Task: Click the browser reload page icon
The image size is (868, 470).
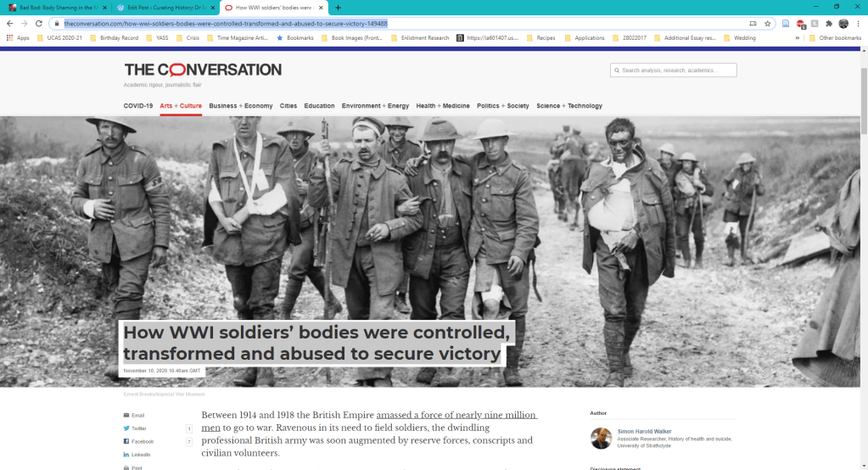Action: point(39,24)
